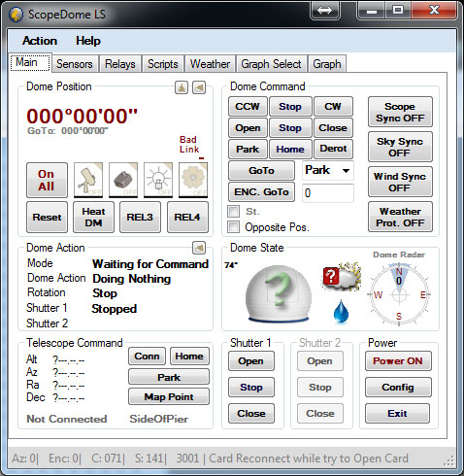464x476 pixels.
Task: Toggle Sky Sync OFF button
Action: tap(400, 147)
